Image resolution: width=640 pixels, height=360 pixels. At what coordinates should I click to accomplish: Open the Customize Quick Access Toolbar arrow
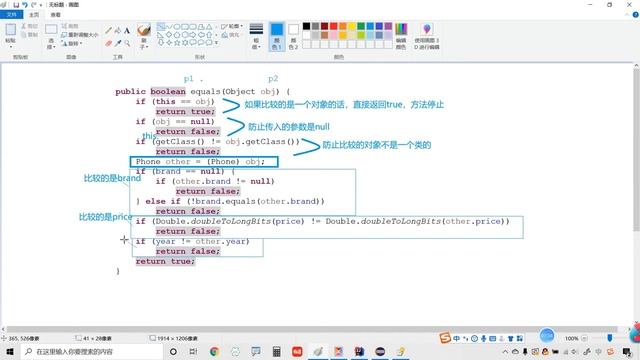(41, 5)
